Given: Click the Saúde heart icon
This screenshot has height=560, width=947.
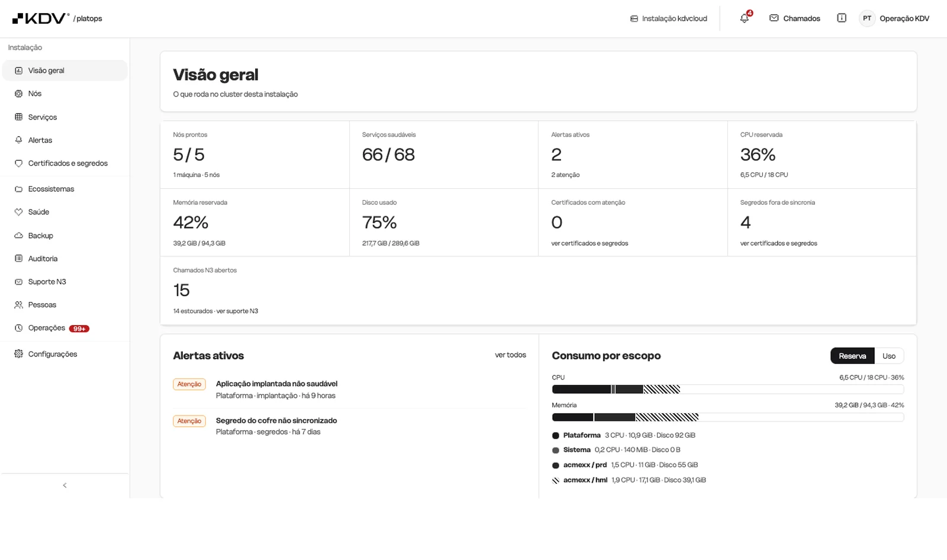Looking at the screenshot, I should (18, 212).
